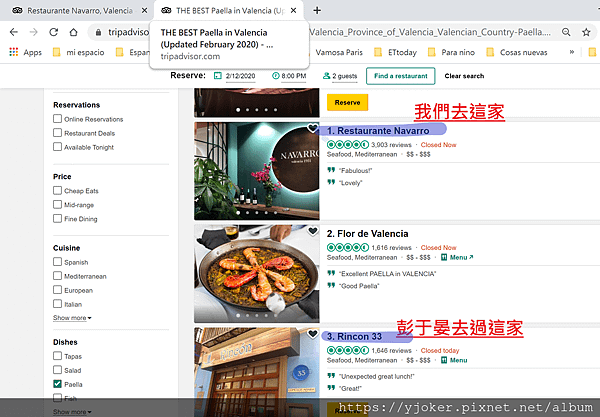Check the Fine Dining price filter
The image size is (600, 417).
(57, 218)
